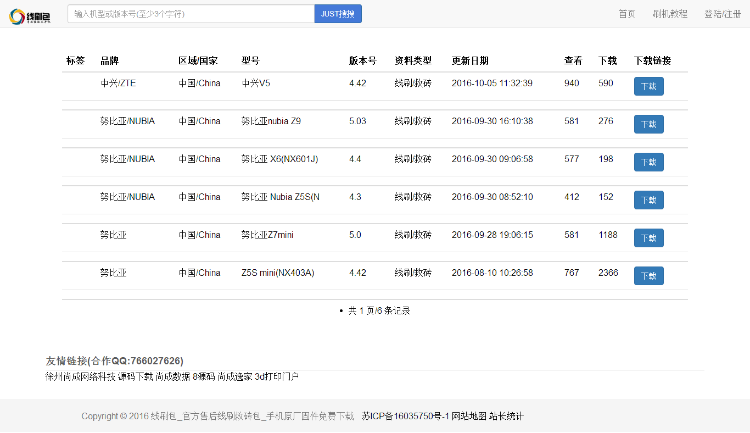This screenshot has width=750, height=433.
Task: Click the 资料类型 column header
Action: coord(413,61)
